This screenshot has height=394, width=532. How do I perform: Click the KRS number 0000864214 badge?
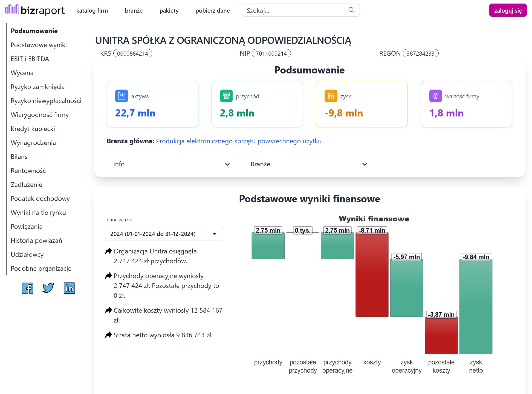pos(133,53)
